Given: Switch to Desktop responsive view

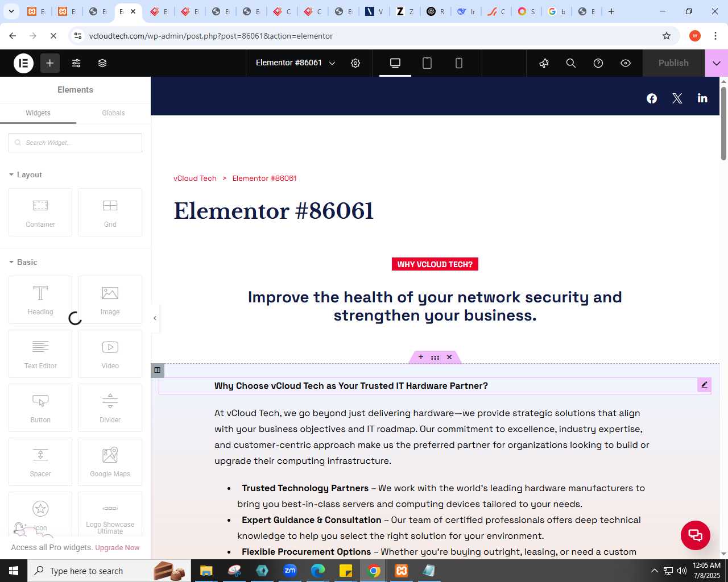Looking at the screenshot, I should tap(395, 63).
